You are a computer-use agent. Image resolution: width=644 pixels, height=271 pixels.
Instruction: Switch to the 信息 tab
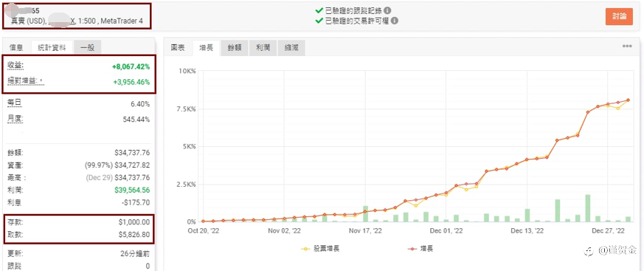pyautogui.click(x=16, y=47)
